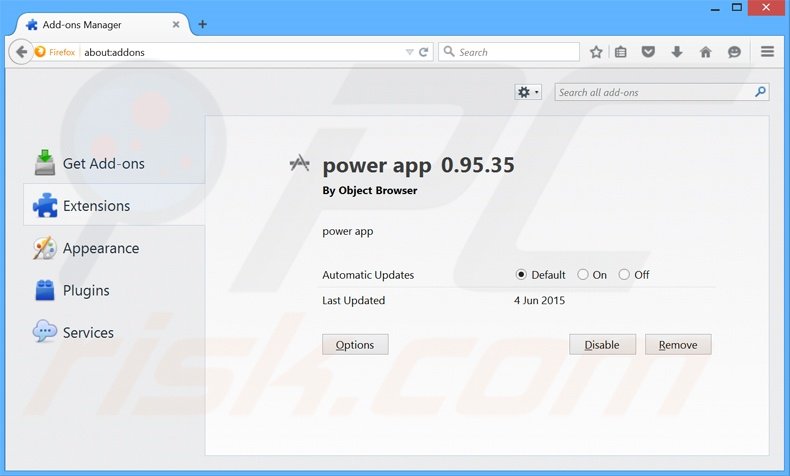Click the Firefox identity icon in address bar
This screenshot has height=476, width=790.
pyautogui.click(x=40, y=52)
